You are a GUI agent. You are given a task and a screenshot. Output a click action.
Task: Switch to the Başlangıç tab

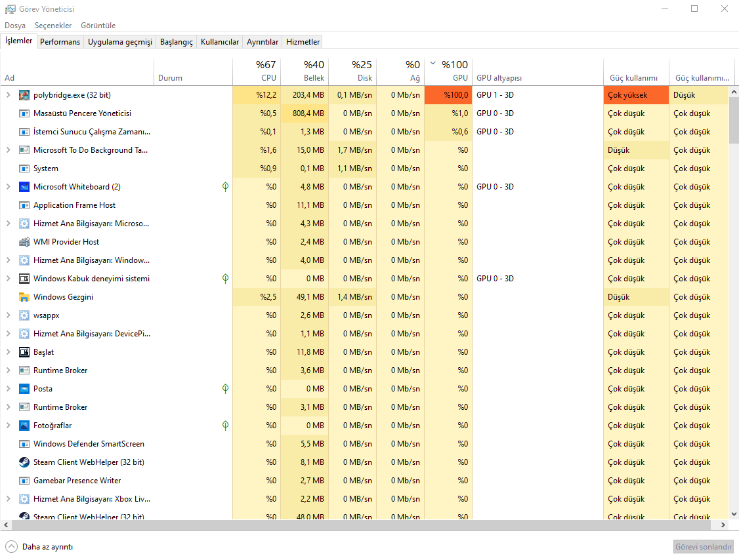point(177,42)
